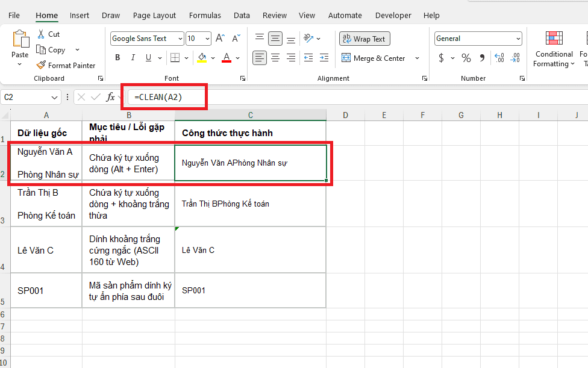Toggle Bold formatting
The width and height of the screenshot is (588, 368).
pos(117,58)
